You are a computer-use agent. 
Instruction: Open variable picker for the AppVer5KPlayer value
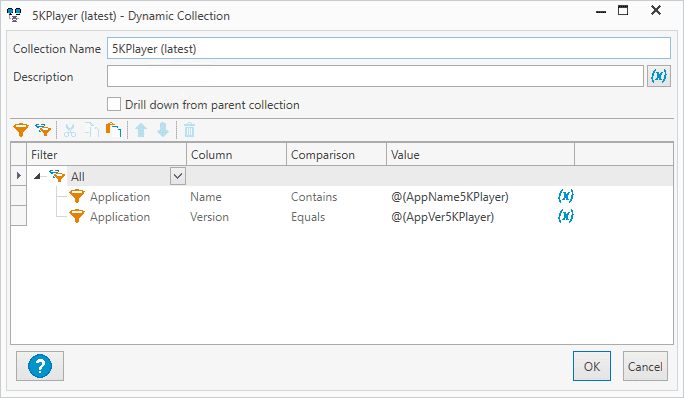[x=565, y=216]
